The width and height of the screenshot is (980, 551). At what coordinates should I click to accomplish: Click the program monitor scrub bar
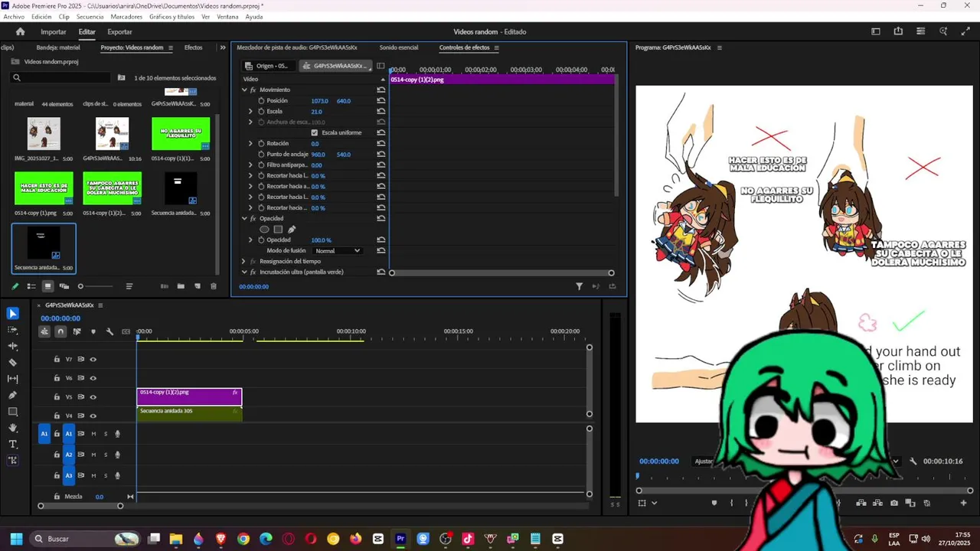[x=804, y=476]
